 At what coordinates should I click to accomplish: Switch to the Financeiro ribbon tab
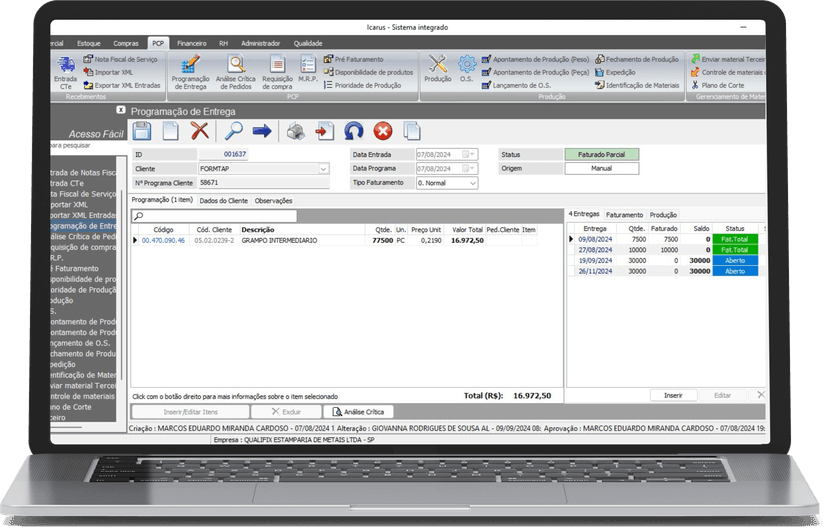coord(192,43)
